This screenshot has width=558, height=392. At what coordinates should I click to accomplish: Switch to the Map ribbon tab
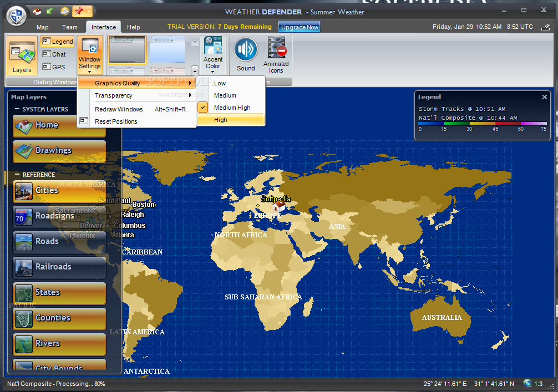pyautogui.click(x=42, y=27)
